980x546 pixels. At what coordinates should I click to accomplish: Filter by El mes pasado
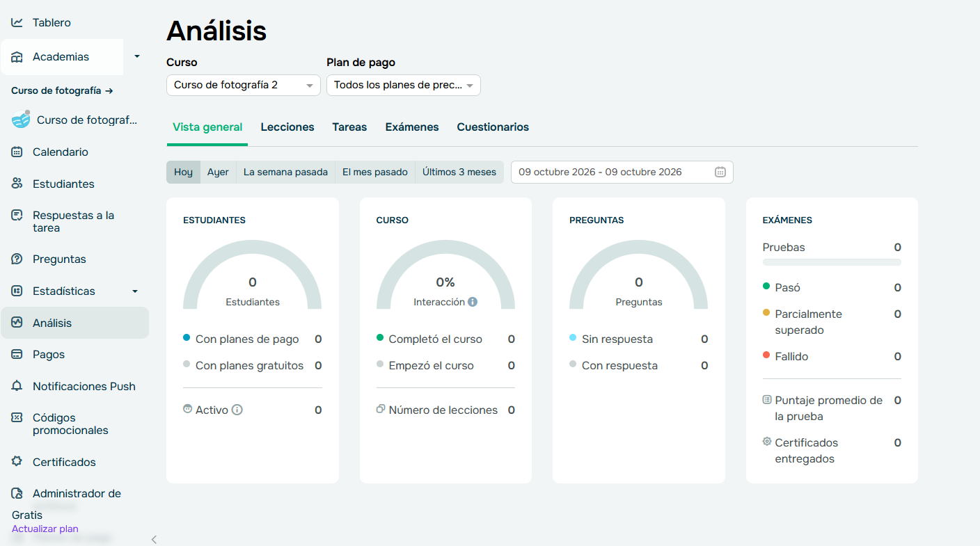(375, 172)
